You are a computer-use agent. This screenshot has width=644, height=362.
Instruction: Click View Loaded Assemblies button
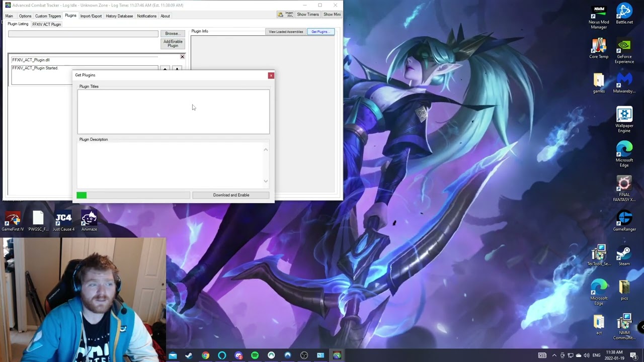click(286, 32)
